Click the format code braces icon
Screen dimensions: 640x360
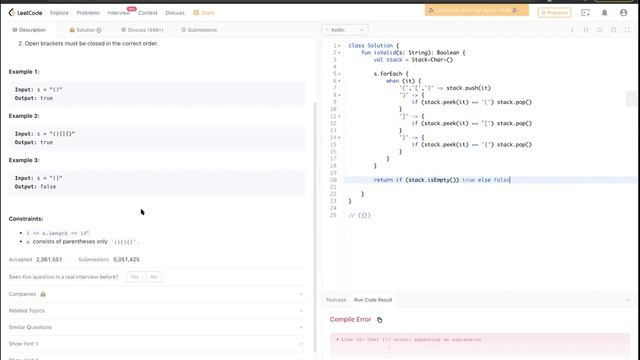(x=586, y=30)
